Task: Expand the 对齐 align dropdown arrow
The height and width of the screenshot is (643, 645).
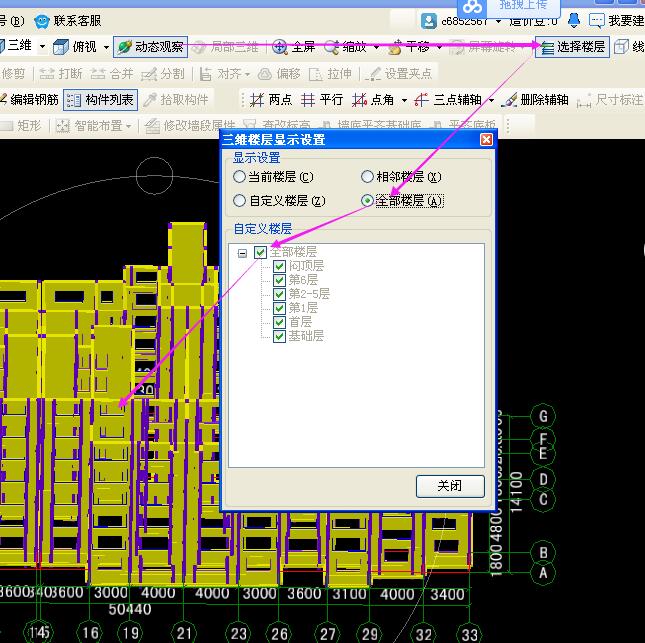Action: 247,74
